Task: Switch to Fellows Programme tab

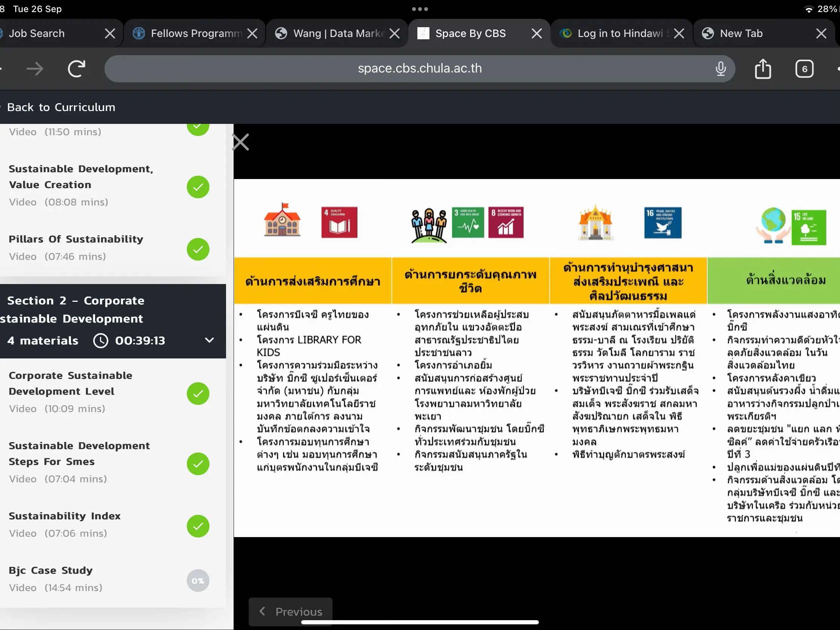Action: pos(190,34)
